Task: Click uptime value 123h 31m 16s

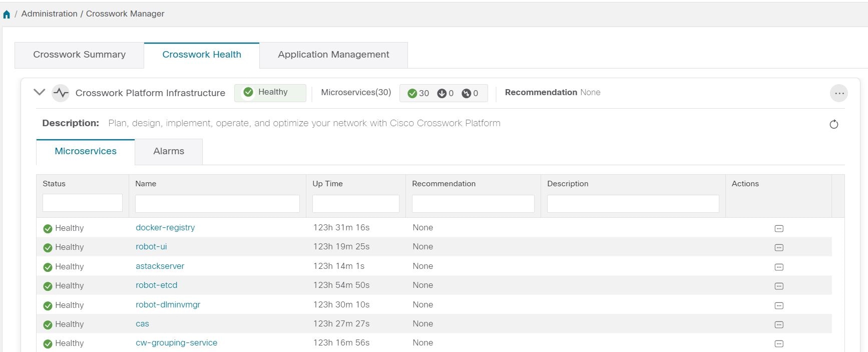Action: (x=341, y=228)
